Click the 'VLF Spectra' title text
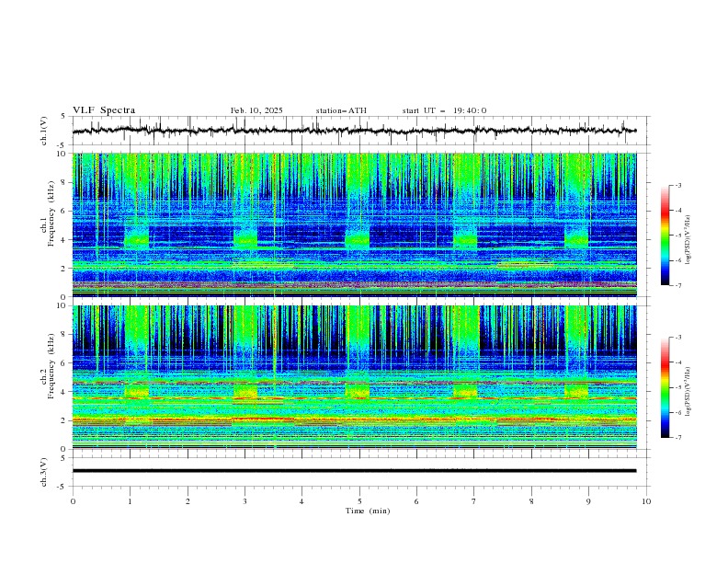The width and height of the screenshot is (728, 563). (x=104, y=110)
